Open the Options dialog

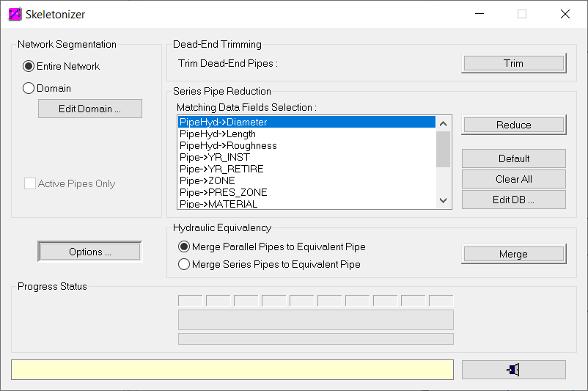(90, 252)
